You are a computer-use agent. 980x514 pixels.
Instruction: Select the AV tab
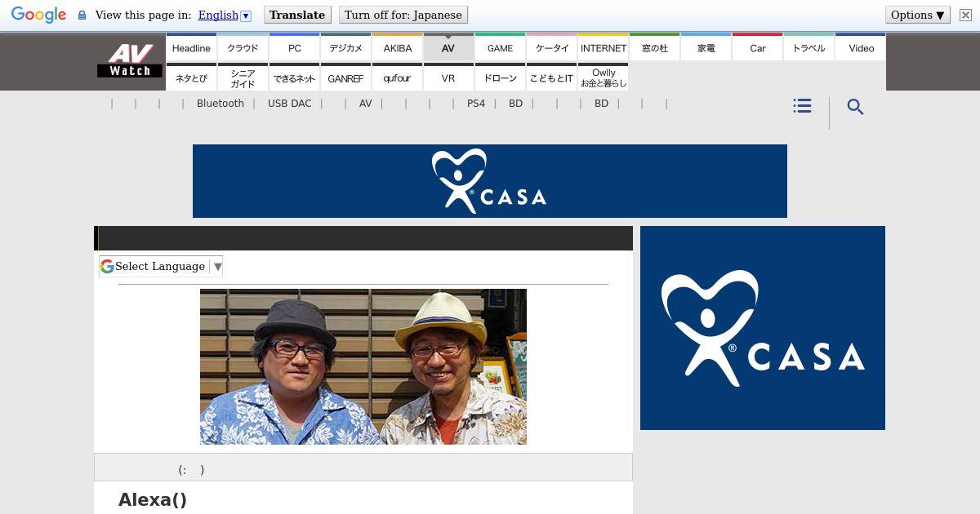[448, 47]
